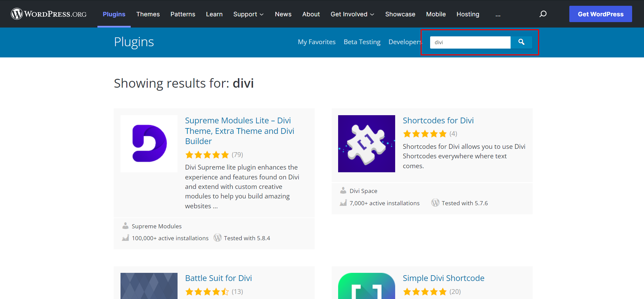The width and height of the screenshot is (644, 299).
Task: Open the Plugins nav tab
Action: click(114, 14)
